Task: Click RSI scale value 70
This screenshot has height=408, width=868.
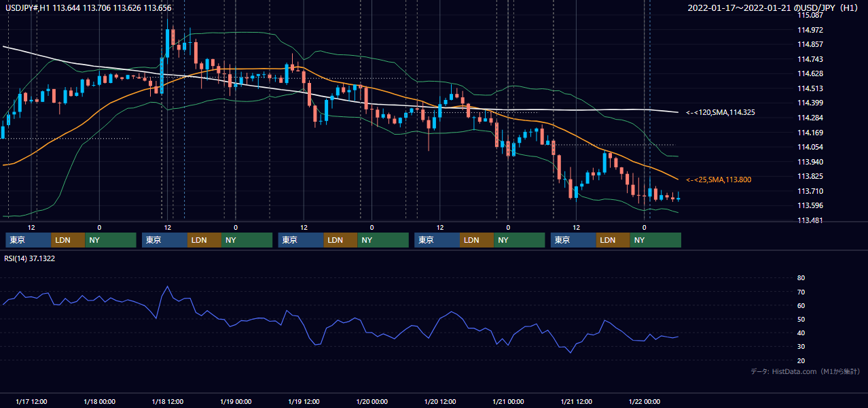Action: pos(801,292)
